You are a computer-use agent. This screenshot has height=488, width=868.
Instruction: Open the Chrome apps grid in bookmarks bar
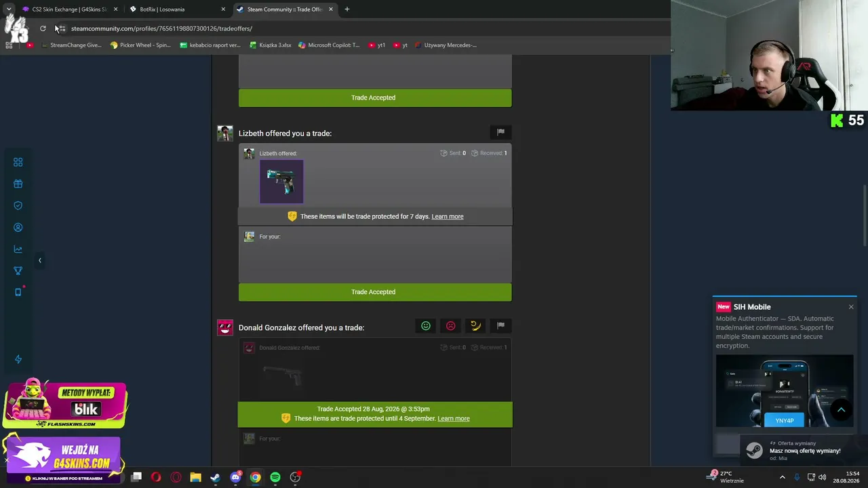[9, 45]
